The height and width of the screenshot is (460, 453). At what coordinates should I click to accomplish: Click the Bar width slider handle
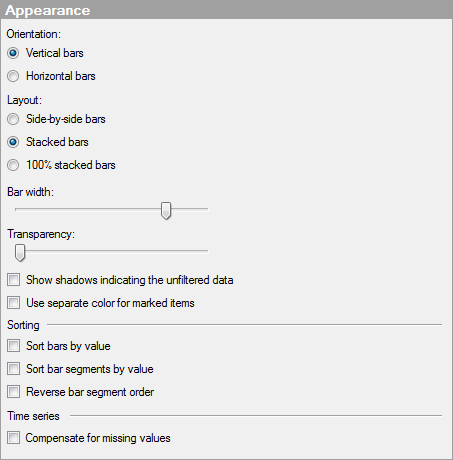point(166,210)
